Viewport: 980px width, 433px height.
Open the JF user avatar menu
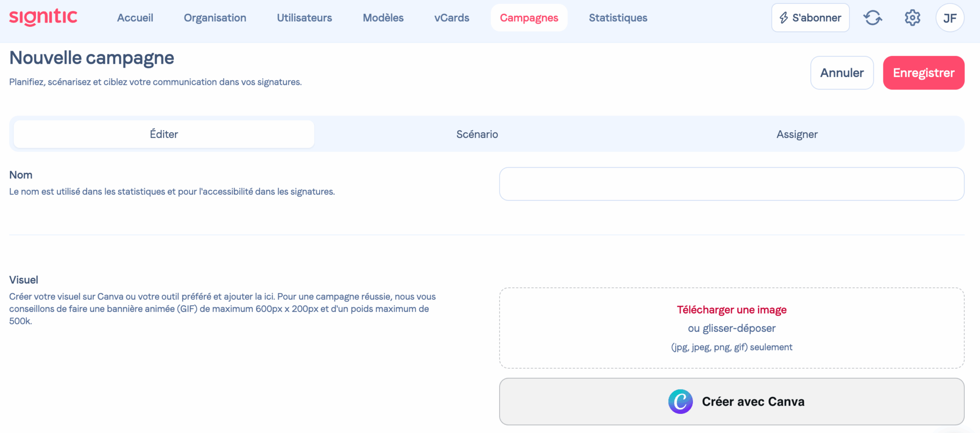(949, 18)
